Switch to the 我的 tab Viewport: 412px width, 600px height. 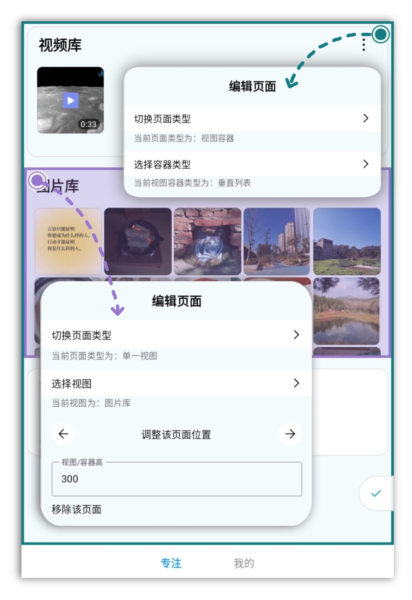(x=244, y=563)
